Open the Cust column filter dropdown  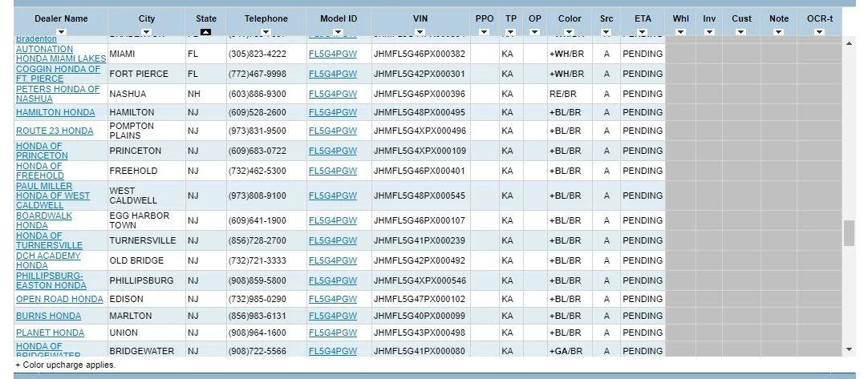tap(741, 32)
